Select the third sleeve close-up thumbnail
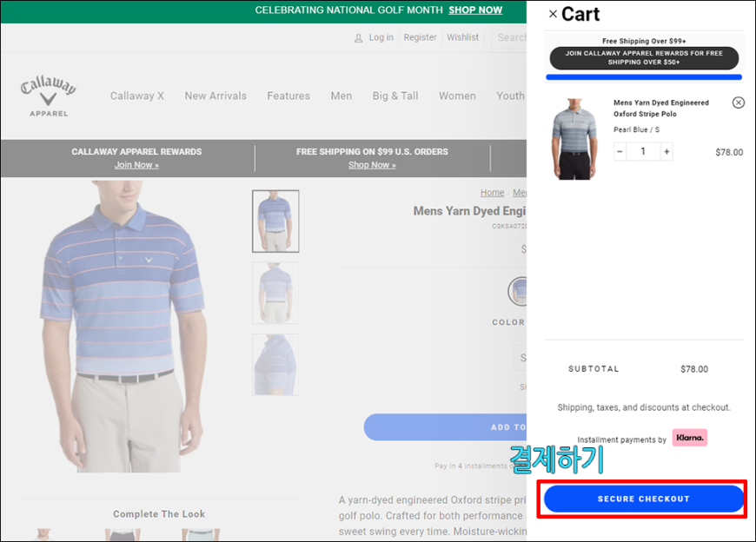The image size is (756, 542). (275, 365)
